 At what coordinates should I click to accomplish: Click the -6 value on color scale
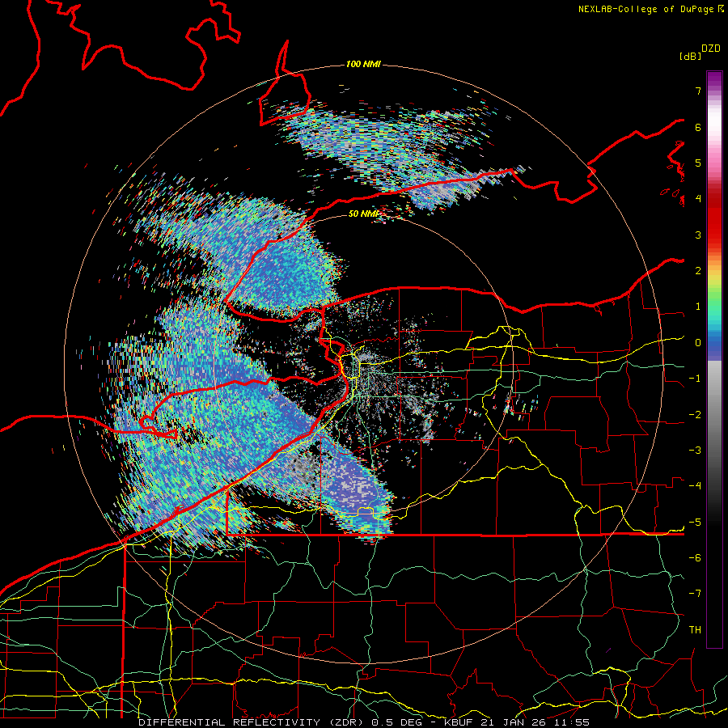pos(695,557)
